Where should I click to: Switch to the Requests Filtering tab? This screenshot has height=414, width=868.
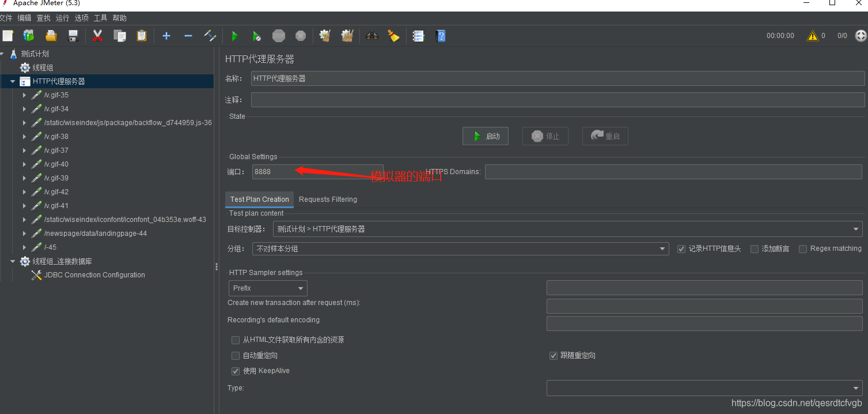click(x=328, y=200)
